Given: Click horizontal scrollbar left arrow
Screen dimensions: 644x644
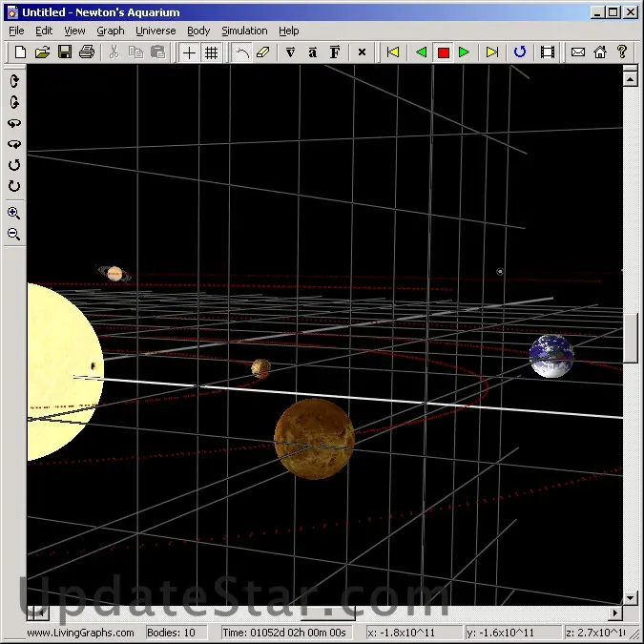Looking at the screenshot, I should click(x=41, y=613).
